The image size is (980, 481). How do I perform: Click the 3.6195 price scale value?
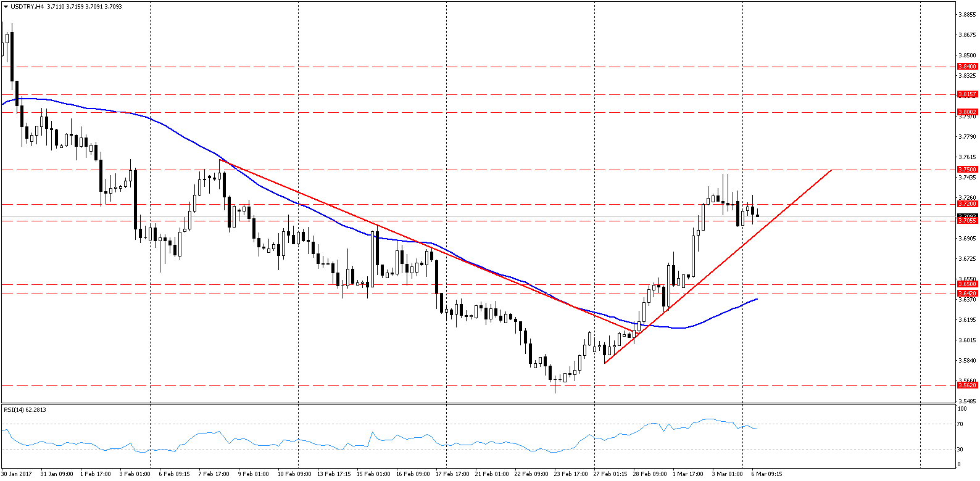(967, 320)
